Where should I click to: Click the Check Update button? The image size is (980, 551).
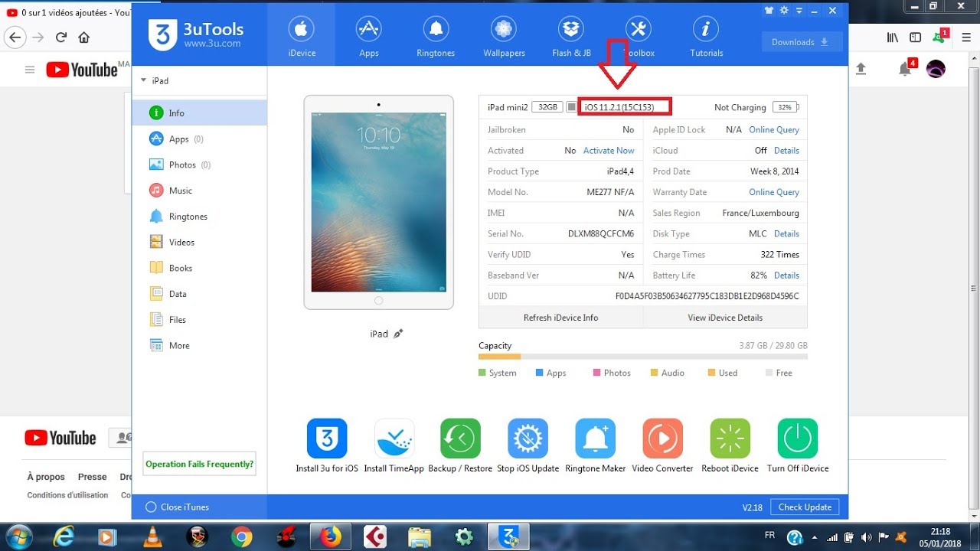(x=805, y=507)
